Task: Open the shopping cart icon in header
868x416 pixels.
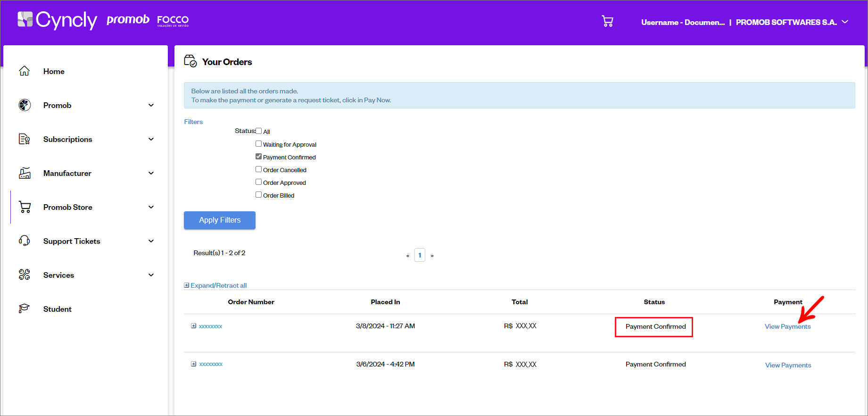Action: click(607, 21)
